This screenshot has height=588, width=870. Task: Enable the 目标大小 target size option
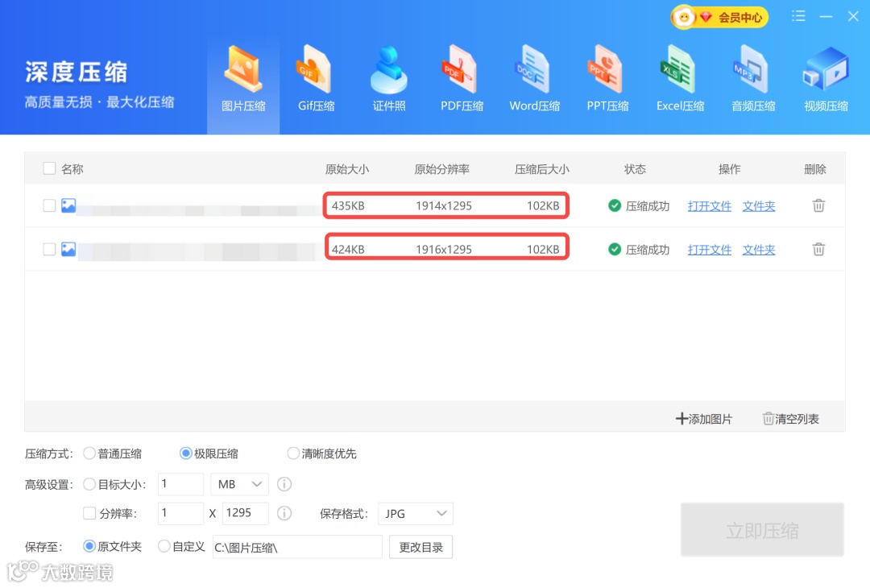click(x=89, y=484)
